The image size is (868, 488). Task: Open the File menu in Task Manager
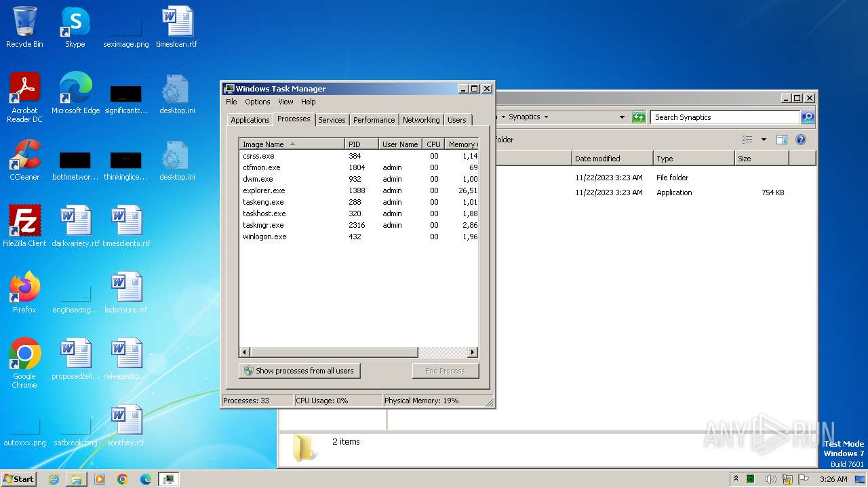click(231, 102)
